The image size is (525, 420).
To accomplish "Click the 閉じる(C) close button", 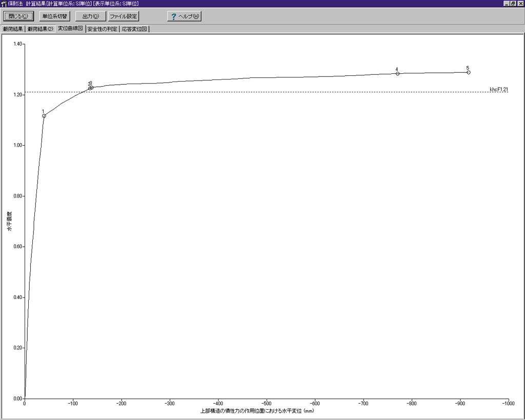I will tap(18, 16).
